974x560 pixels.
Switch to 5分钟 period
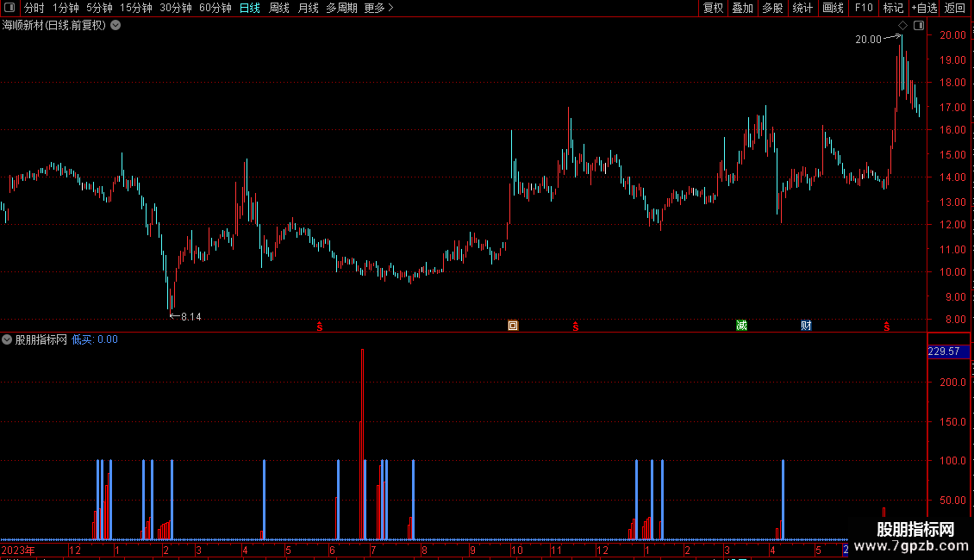99,8
